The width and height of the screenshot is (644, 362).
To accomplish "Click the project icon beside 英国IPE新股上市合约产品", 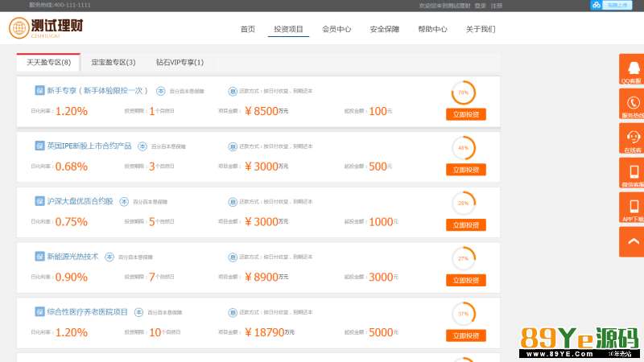I will point(39,146).
